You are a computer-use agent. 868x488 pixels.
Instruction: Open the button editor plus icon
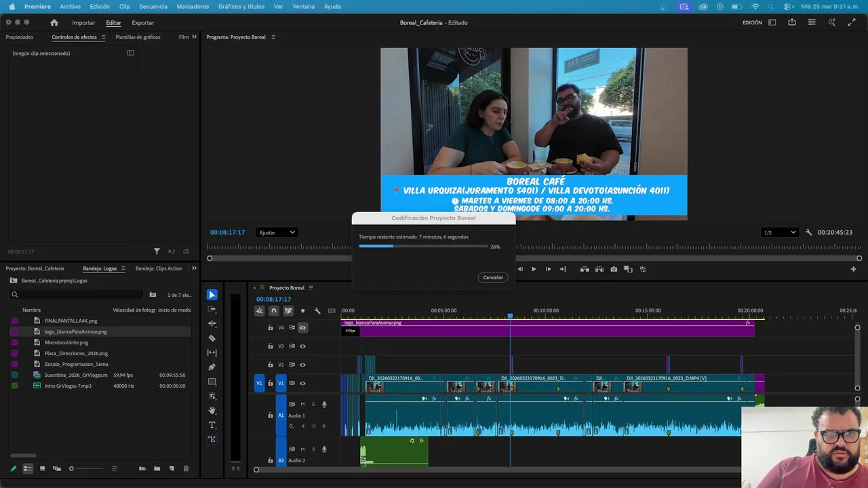pos(854,269)
